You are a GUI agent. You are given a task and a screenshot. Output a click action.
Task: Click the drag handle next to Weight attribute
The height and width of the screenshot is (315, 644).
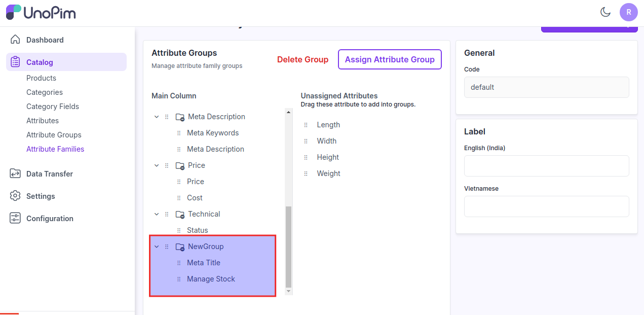pos(306,173)
